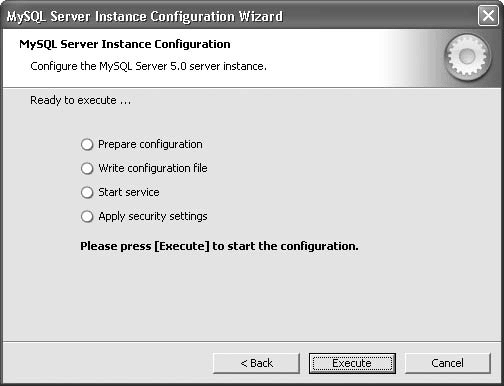Image resolution: width=504 pixels, height=386 pixels.
Task: Abort the wizard using the Cancel button
Action: point(447,363)
